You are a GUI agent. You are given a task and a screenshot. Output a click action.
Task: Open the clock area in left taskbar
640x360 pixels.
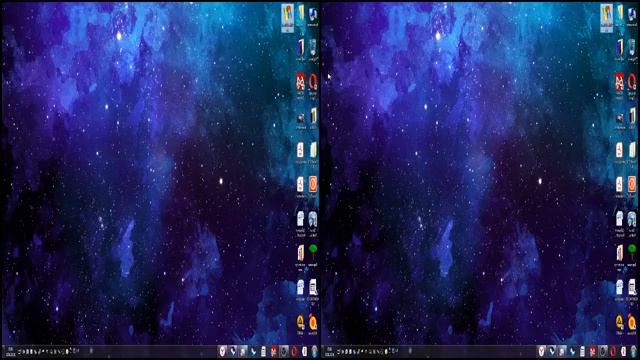click(x=11, y=352)
